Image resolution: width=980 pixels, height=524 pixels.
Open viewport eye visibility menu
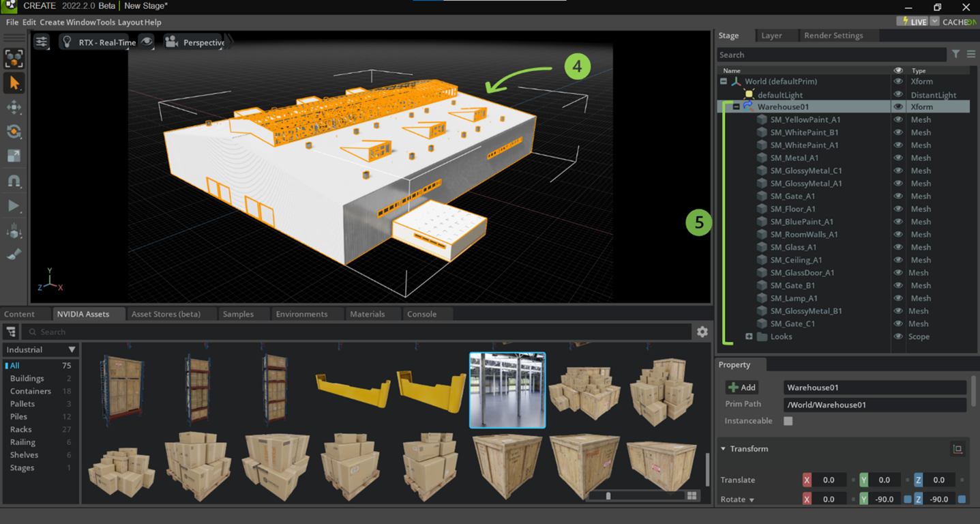(147, 42)
